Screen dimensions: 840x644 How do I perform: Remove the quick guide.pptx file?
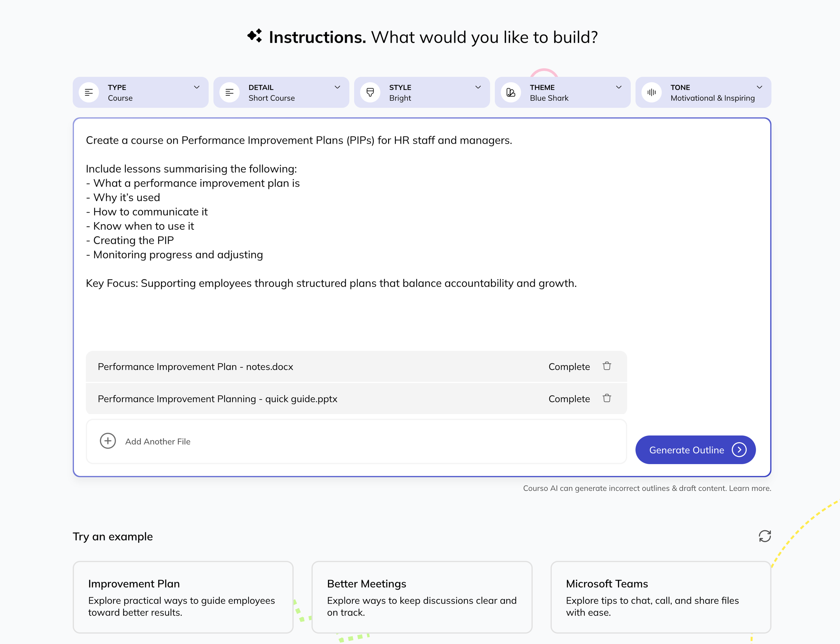606,398
